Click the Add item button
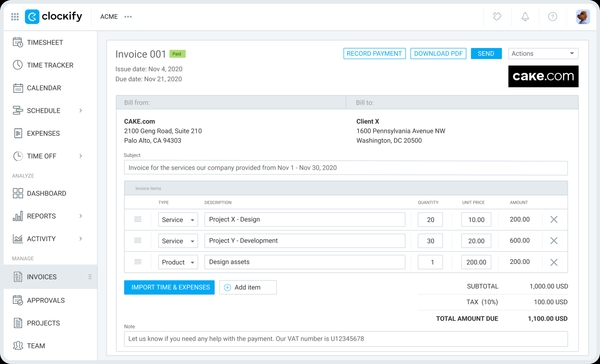The width and height of the screenshot is (600, 364). click(248, 287)
